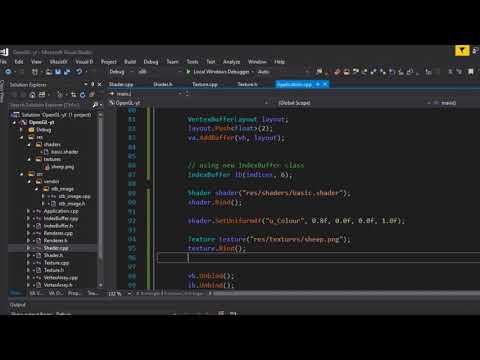Viewport: 480px width, 360px height.
Task: Toggle auto-hide pin on Solution Explorer
Action: point(93,85)
